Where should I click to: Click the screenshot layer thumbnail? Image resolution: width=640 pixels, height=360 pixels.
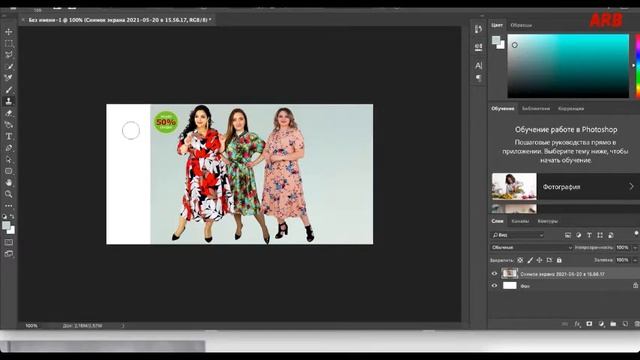509,273
